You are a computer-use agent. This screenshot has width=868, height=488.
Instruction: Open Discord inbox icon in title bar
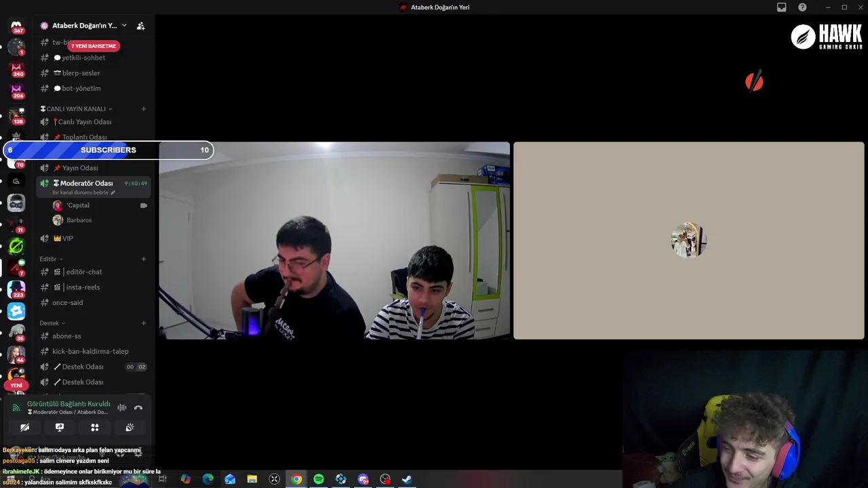782,7
